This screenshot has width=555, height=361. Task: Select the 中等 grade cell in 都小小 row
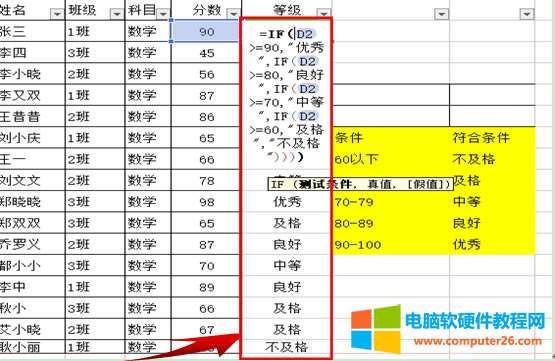coord(286,265)
